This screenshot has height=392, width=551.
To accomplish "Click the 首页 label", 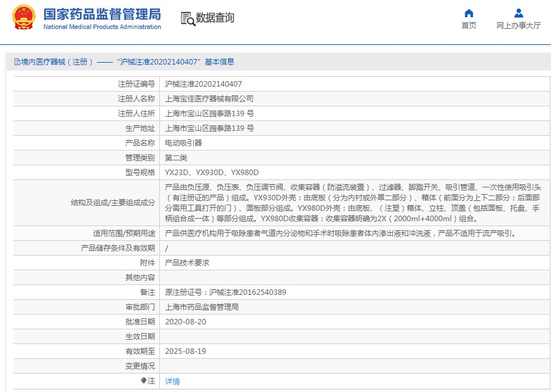I will (469, 26).
